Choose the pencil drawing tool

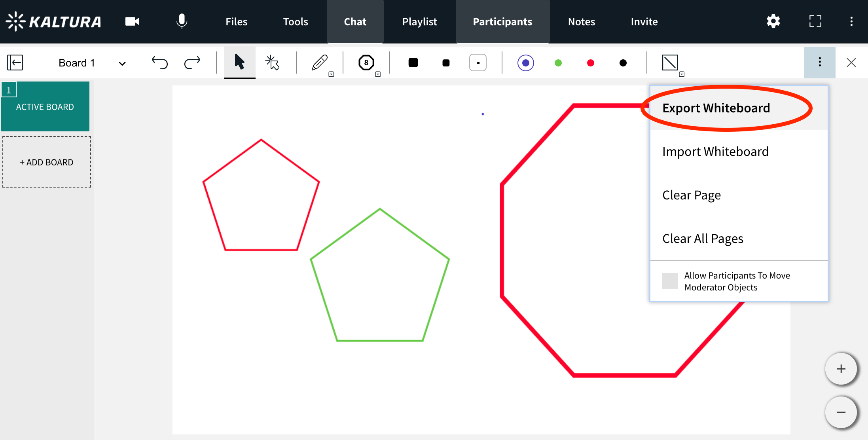coord(319,63)
